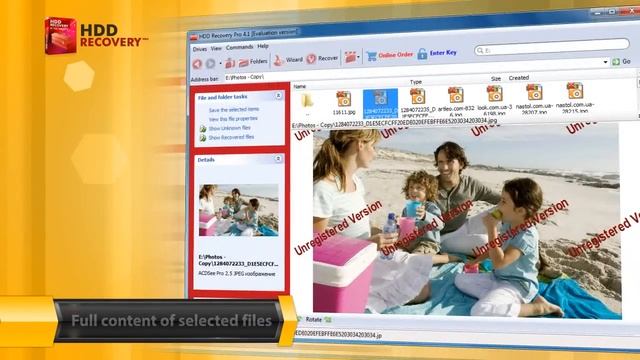Open the Online Order link
Screen dimensions: 640x360
pyautogui.click(x=396, y=55)
